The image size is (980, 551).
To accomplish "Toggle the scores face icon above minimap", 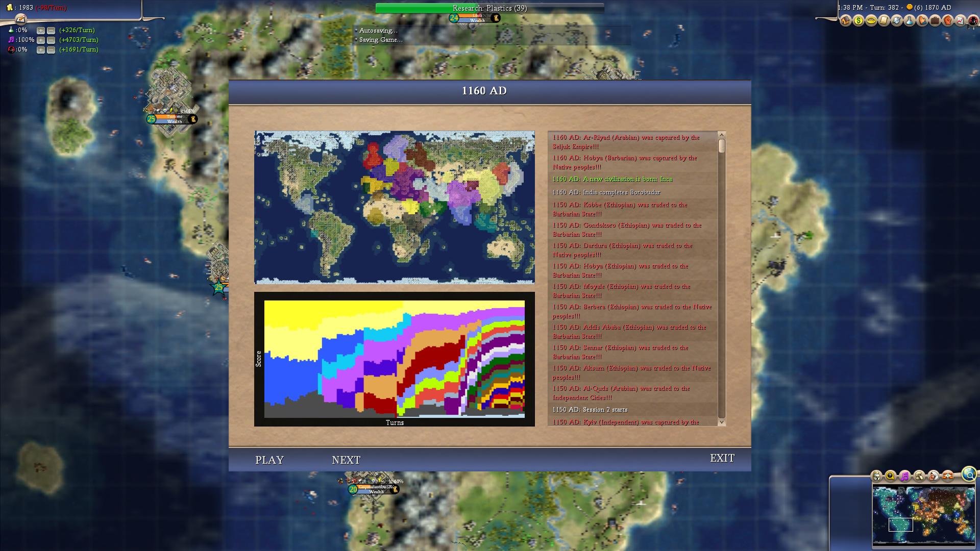I will 934,476.
